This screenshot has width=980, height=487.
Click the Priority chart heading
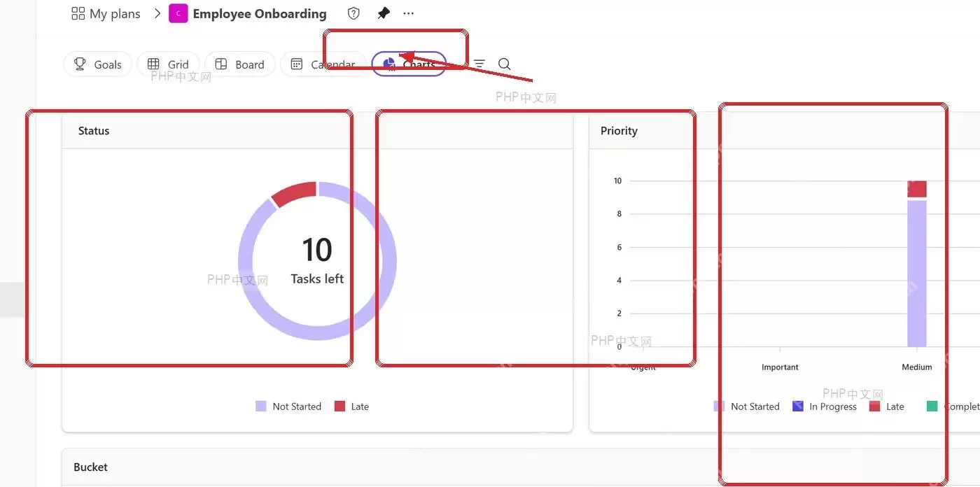(x=619, y=131)
